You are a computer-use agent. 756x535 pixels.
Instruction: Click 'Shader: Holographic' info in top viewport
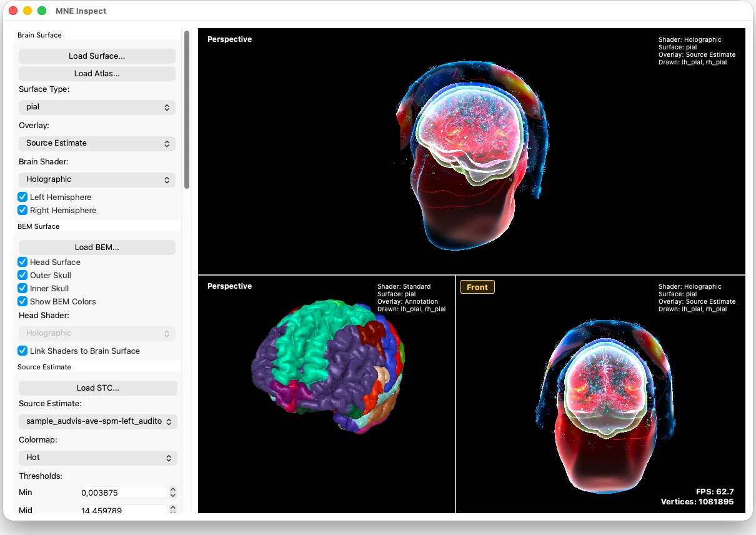point(690,40)
